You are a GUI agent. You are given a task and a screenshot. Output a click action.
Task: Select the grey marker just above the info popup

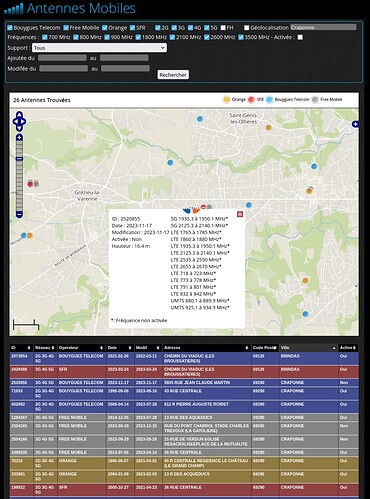pos(209,207)
